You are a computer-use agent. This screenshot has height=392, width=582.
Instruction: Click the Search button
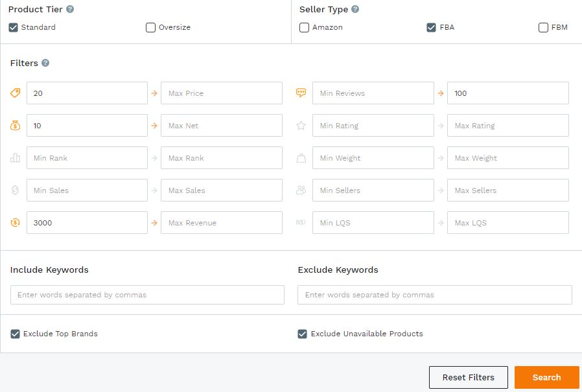coord(547,377)
